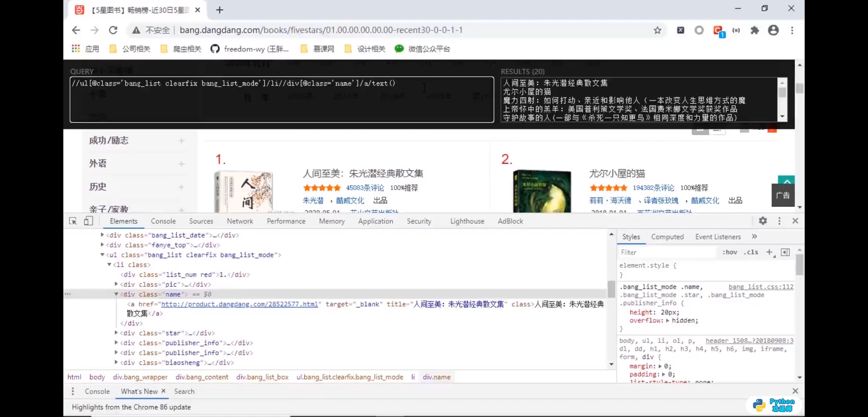
Task: Expand the div class star node
Action: click(116, 333)
